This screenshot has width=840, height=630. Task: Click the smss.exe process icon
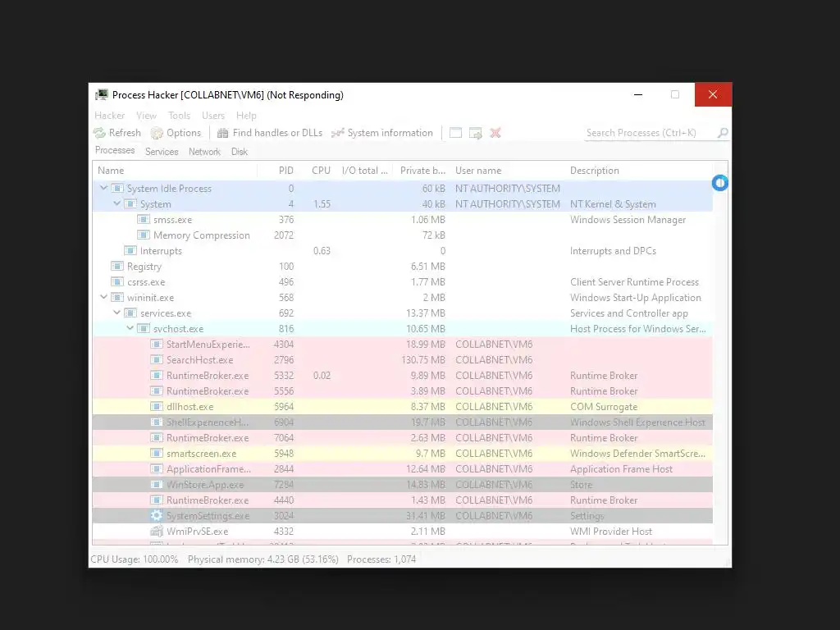pyautogui.click(x=143, y=219)
